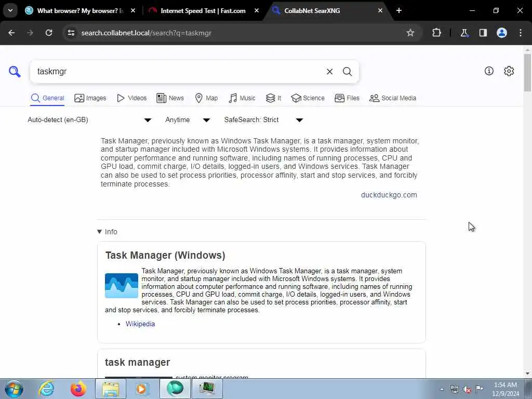Screen dimensions: 532x399
Task: Show hidden tray icons arrow
Action: [442, 389]
